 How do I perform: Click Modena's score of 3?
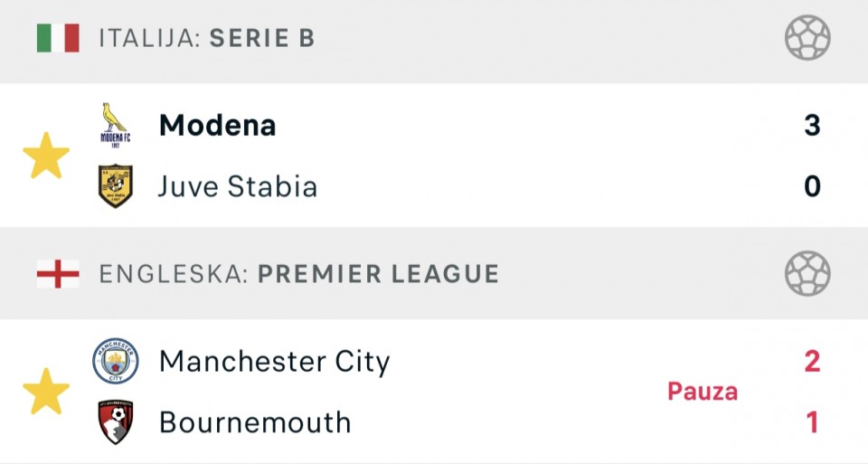click(x=812, y=126)
